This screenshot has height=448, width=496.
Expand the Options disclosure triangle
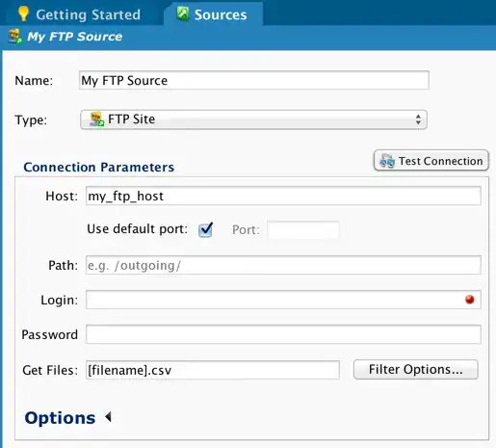(x=108, y=417)
